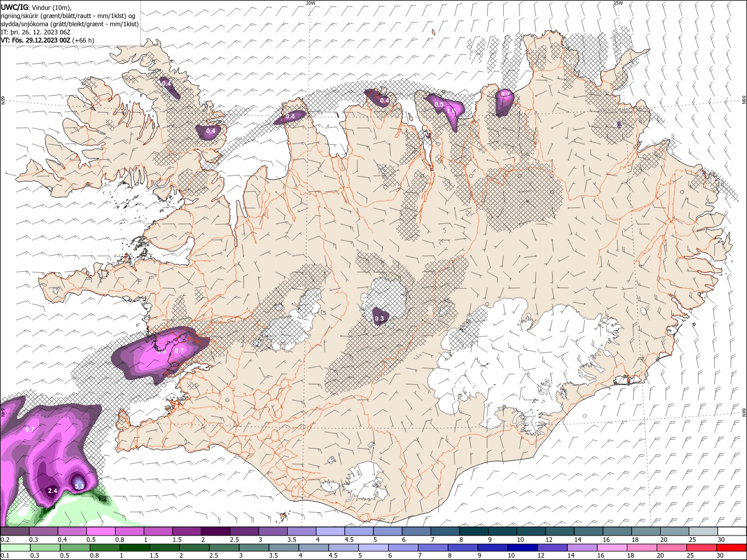Image resolution: width=747 pixels, height=560 pixels.
Task: Select the light green 0.3 swatch in rain scale
Action: 45,548
